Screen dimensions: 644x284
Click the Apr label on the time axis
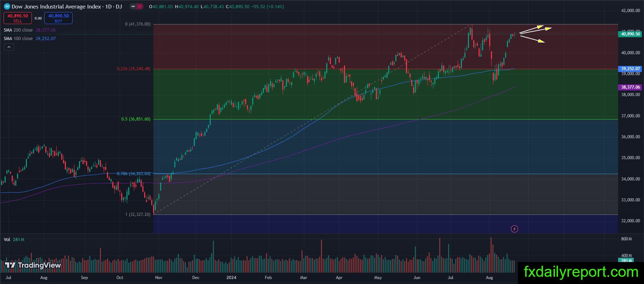point(339,278)
